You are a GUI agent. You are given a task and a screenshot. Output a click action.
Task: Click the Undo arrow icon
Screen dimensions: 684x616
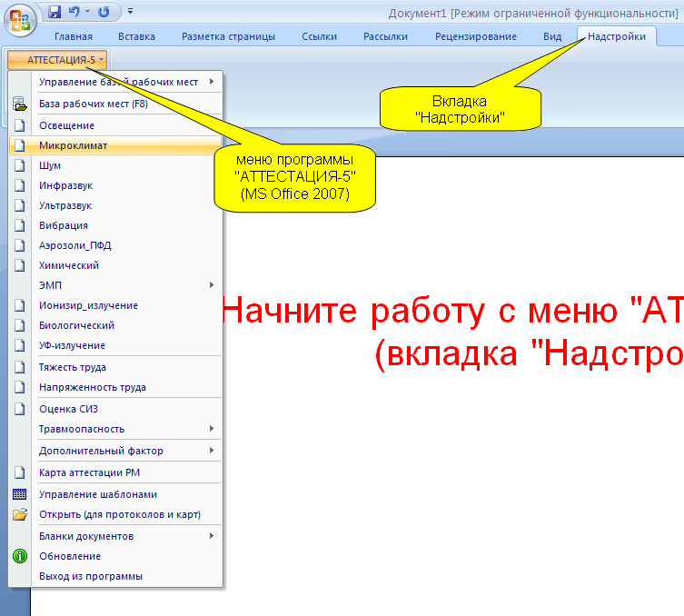coord(74,11)
